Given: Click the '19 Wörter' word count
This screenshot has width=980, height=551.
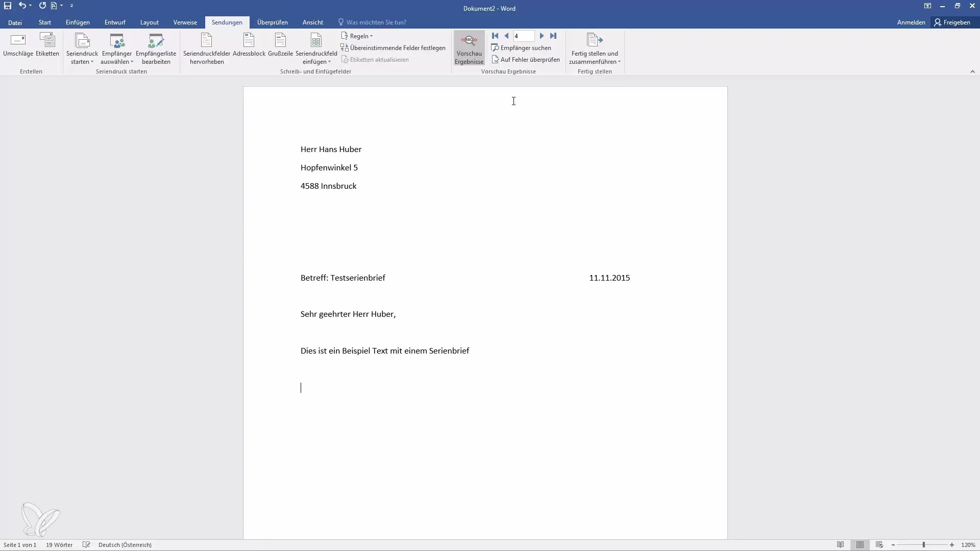Looking at the screenshot, I should [x=59, y=545].
